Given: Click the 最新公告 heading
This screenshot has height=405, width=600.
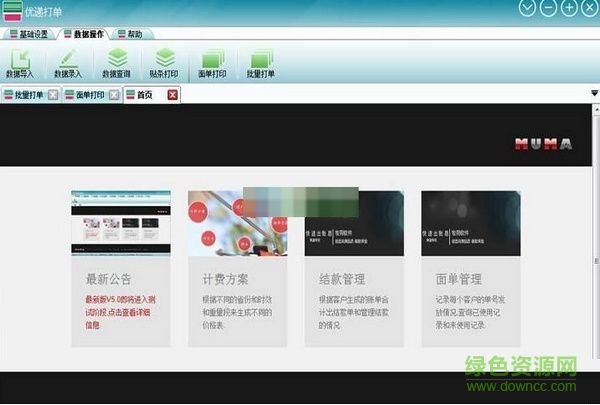Looking at the screenshot, I should pos(108,279).
